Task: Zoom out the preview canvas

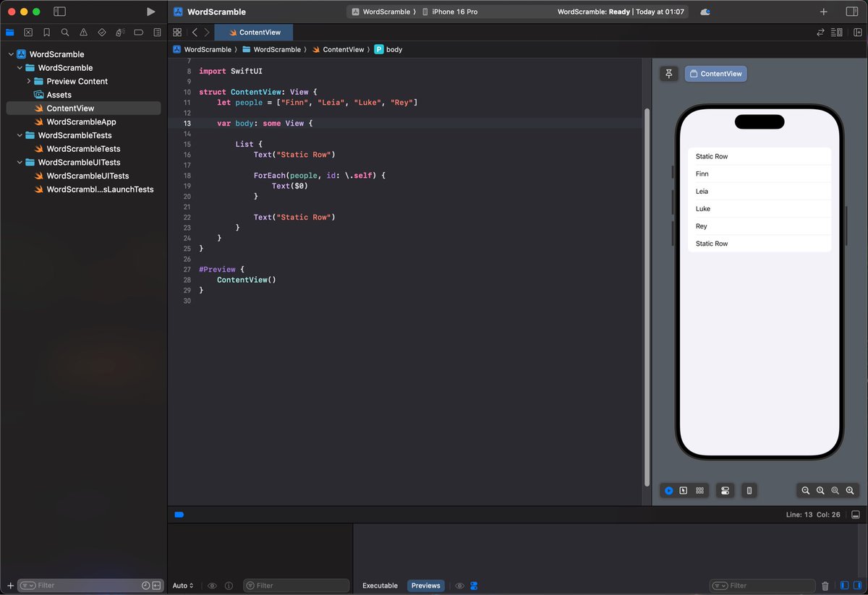Action: pos(805,491)
